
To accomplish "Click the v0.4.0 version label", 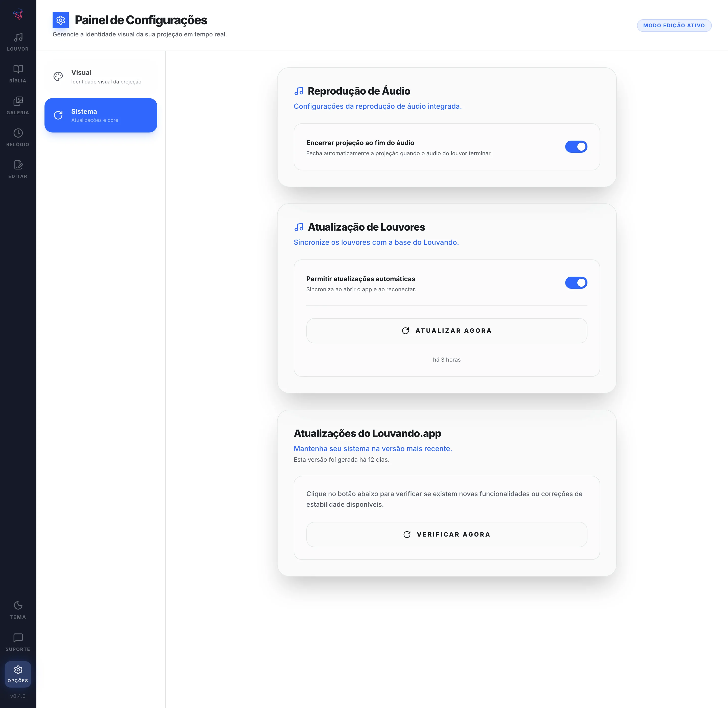I will tap(18, 696).
